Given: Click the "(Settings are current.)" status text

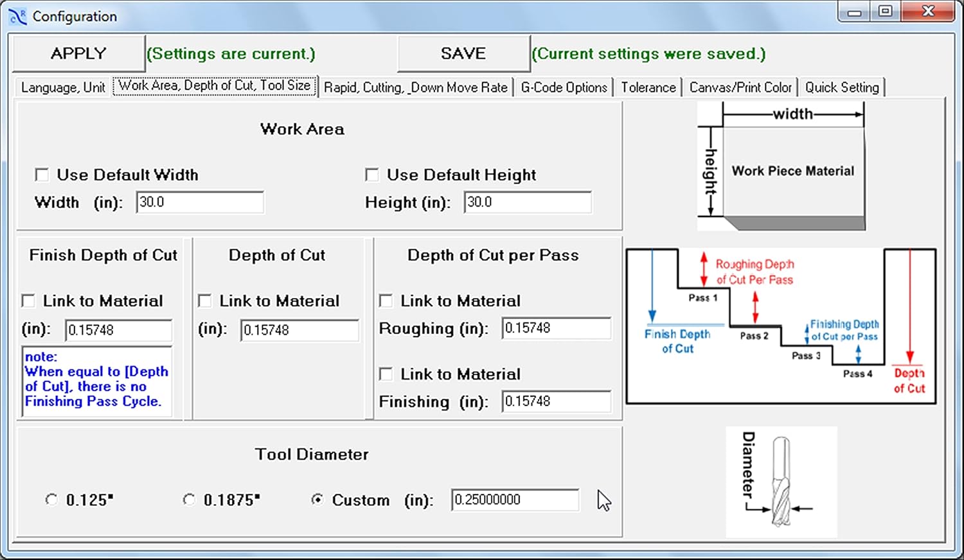Looking at the screenshot, I should (x=231, y=54).
